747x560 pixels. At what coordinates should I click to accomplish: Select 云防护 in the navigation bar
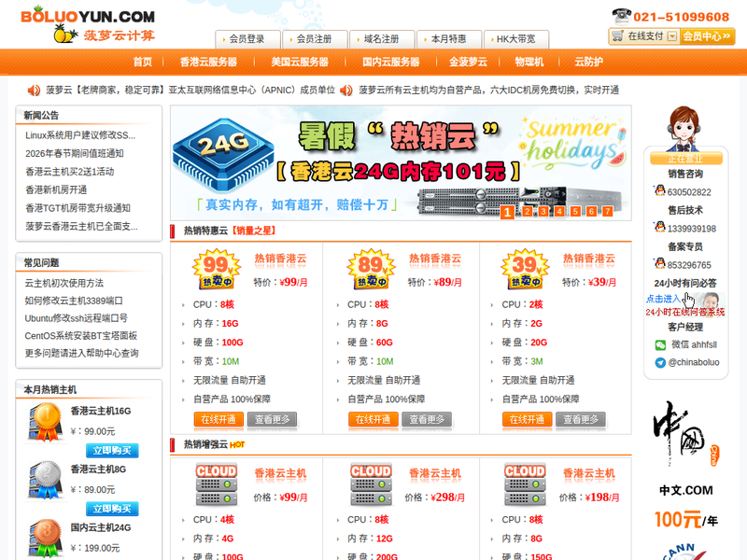(589, 62)
